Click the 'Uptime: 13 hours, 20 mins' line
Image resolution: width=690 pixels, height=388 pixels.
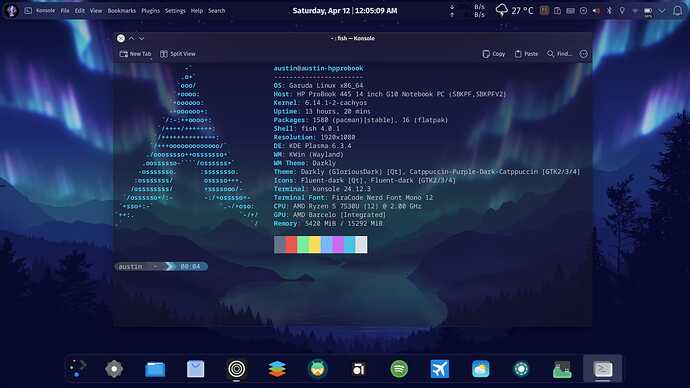coord(322,111)
